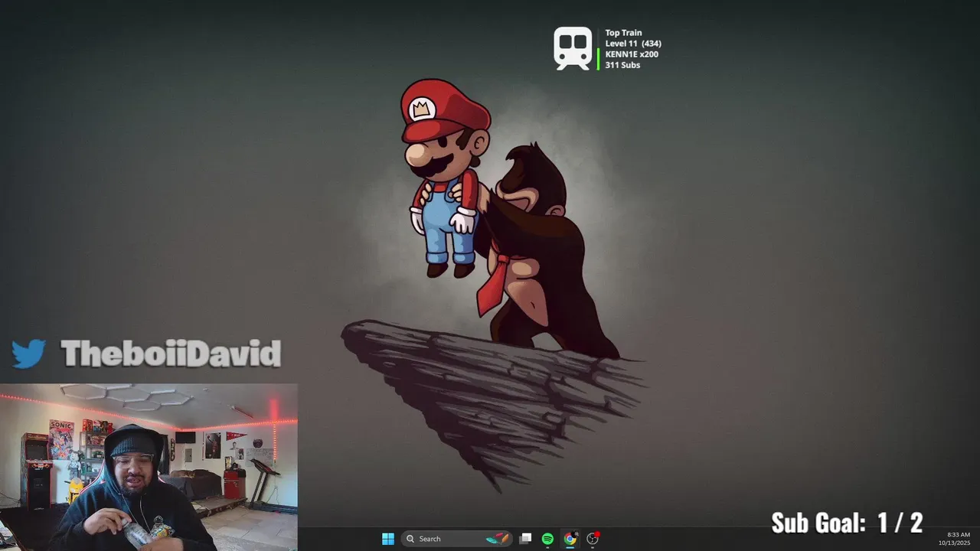Viewport: 980px width, 551px height.
Task: Switch to Google Chrome in the taskbar
Action: point(570,539)
